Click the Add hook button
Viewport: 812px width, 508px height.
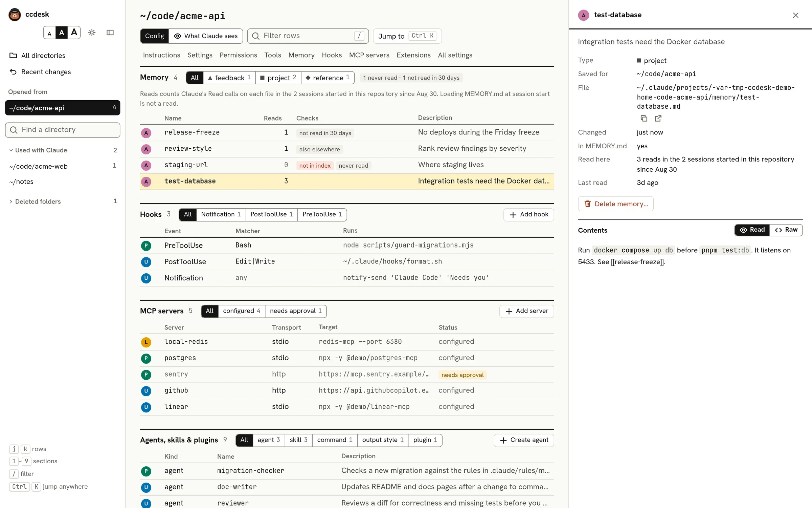click(x=528, y=215)
